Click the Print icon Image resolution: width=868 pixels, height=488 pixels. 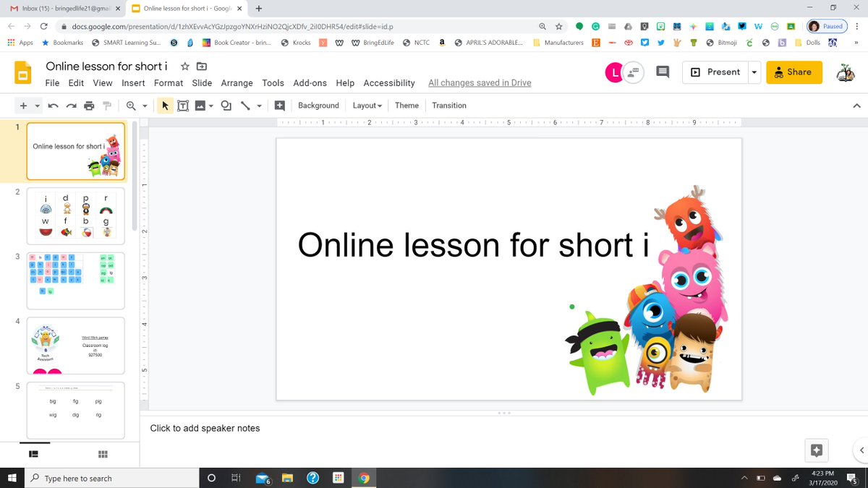89,106
